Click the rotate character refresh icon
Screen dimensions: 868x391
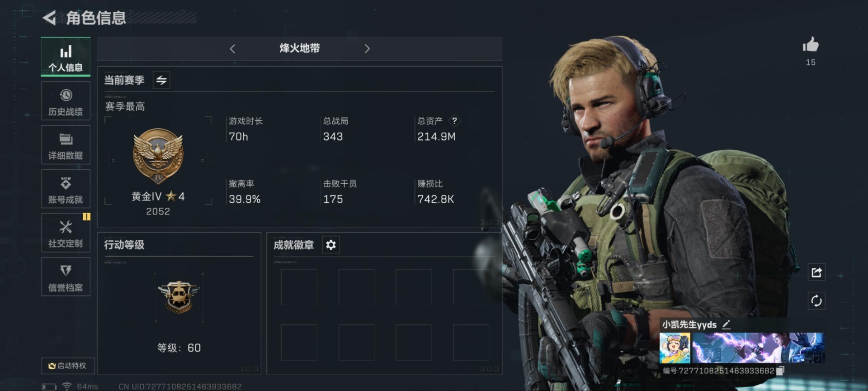pos(816,300)
